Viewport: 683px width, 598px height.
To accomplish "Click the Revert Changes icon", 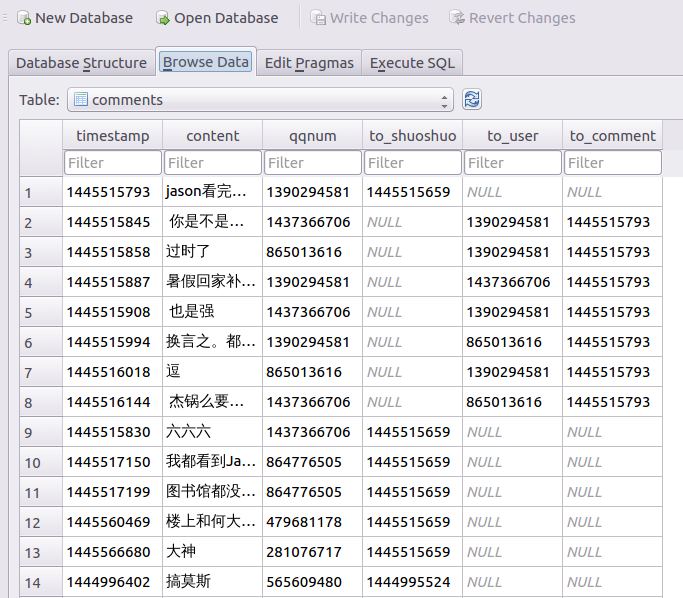I will pyautogui.click(x=457, y=18).
